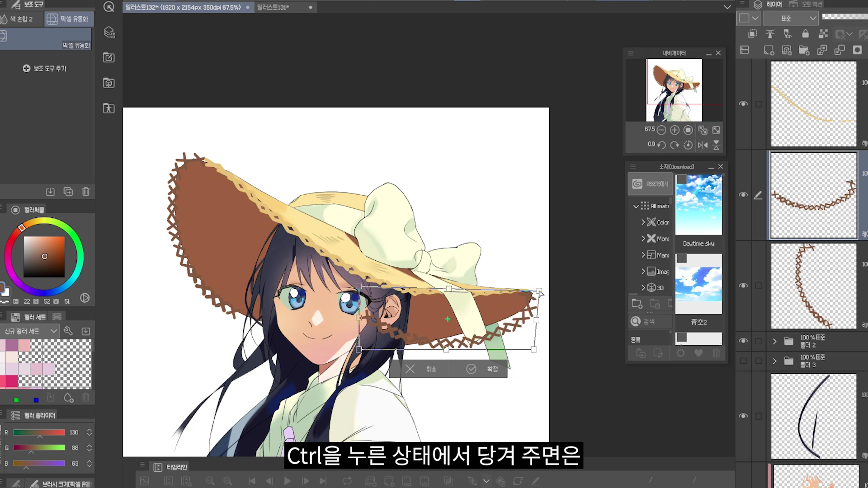
Task: Click the lock layer icon
Action: click(x=805, y=34)
